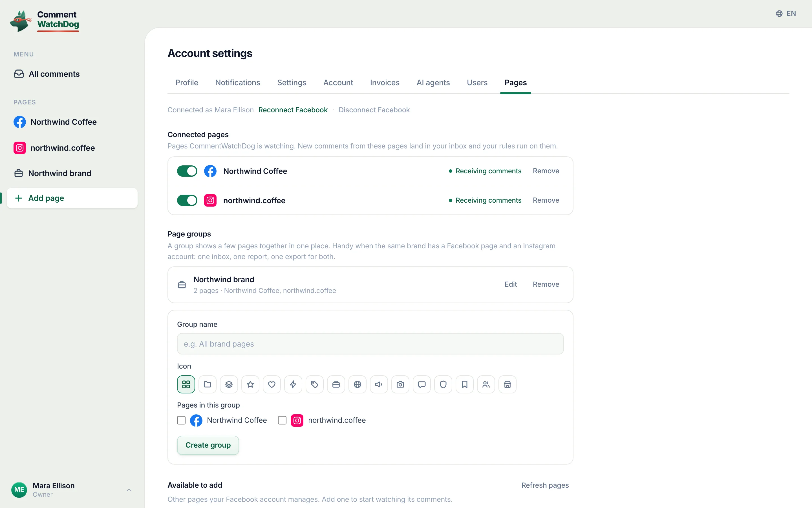Check the northwind.coffee checkbox for the group
Screen dimensions: 812x508
282,420
